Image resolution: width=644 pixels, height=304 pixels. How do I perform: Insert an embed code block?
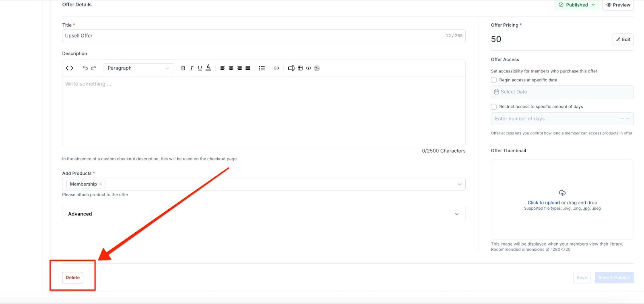pyautogui.click(x=309, y=68)
